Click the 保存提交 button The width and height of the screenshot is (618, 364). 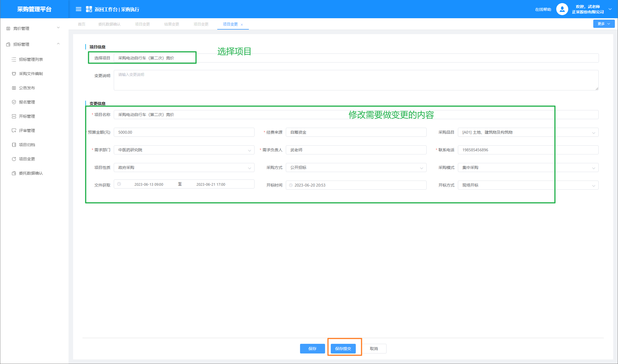tap(343, 349)
